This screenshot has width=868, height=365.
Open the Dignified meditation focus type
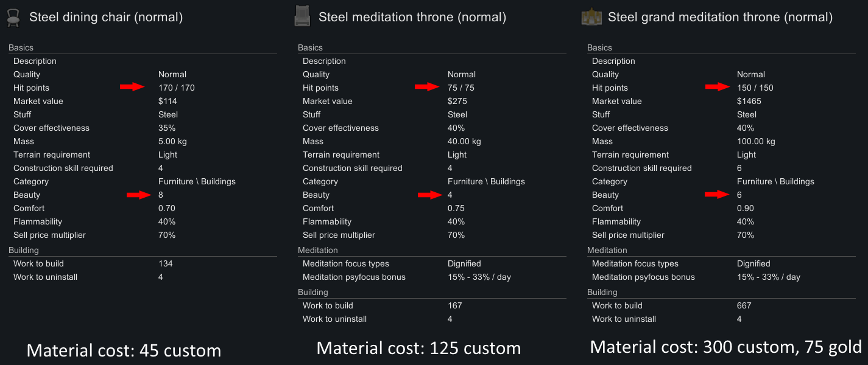click(x=465, y=263)
